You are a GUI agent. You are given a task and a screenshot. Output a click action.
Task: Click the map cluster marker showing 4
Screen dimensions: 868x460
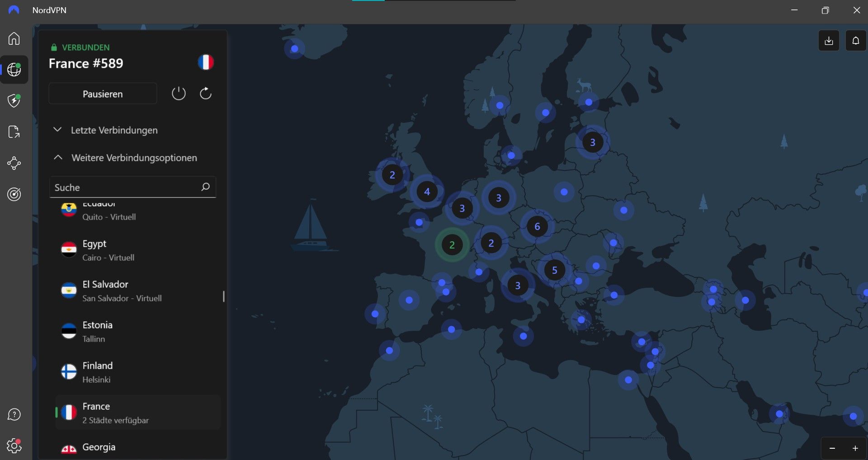[x=427, y=192]
